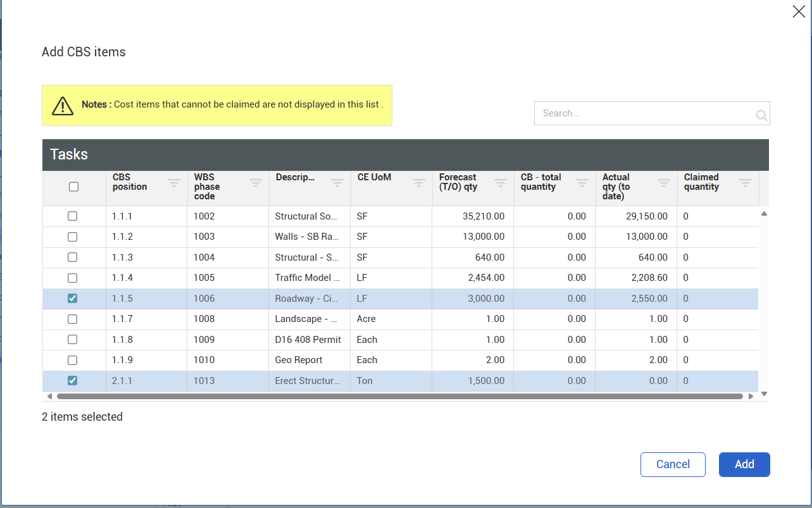The image size is (812, 508).
Task: Open filter for Forecast (T/O) qty column
Action: pos(500,183)
